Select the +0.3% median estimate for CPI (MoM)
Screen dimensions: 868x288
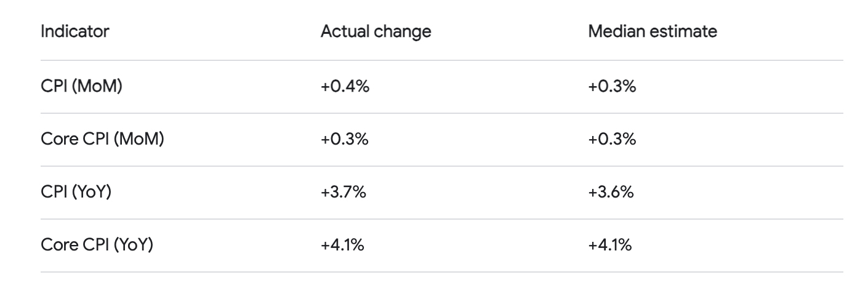[613, 87]
